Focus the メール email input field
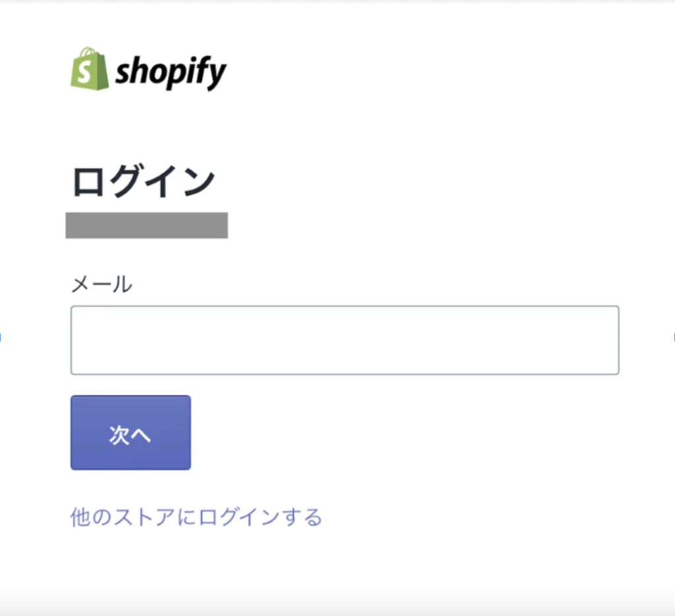Screen dimensions: 675x616 tap(344, 340)
